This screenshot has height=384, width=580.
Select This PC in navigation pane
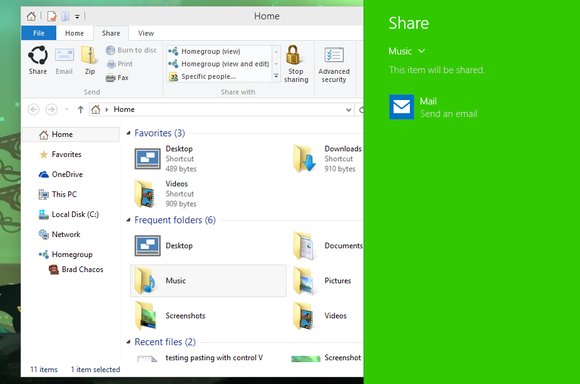pos(58,195)
